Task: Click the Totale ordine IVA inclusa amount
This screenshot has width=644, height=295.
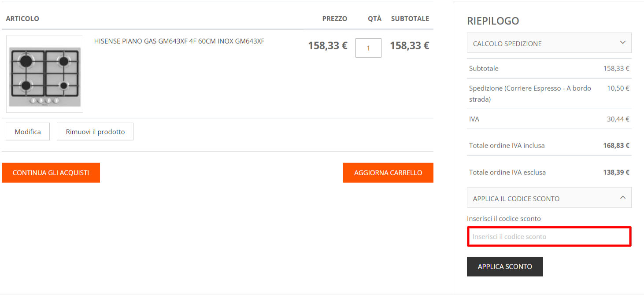Action: pyautogui.click(x=616, y=145)
